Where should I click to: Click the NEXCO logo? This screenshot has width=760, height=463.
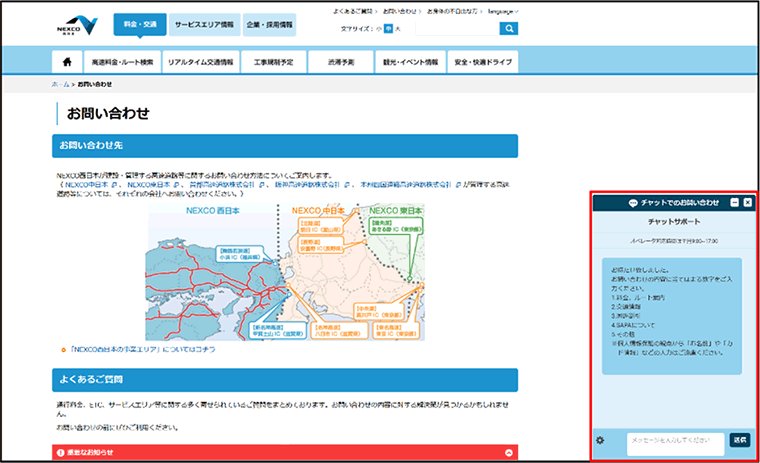pyautogui.click(x=77, y=25)
